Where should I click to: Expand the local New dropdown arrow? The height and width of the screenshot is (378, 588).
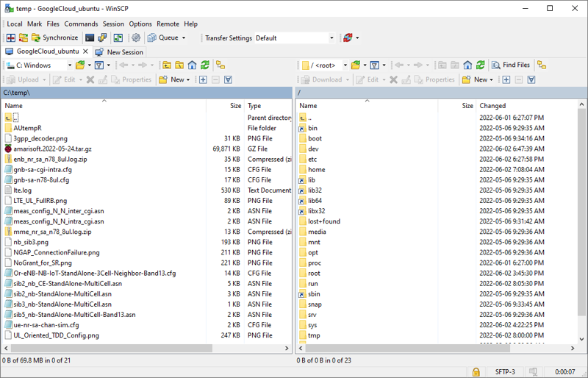click(188, 80)
